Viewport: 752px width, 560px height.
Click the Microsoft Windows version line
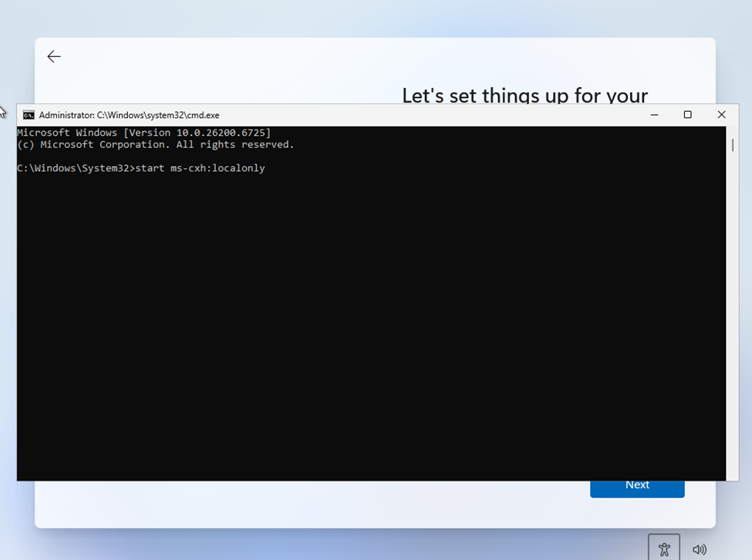point(143,133)
